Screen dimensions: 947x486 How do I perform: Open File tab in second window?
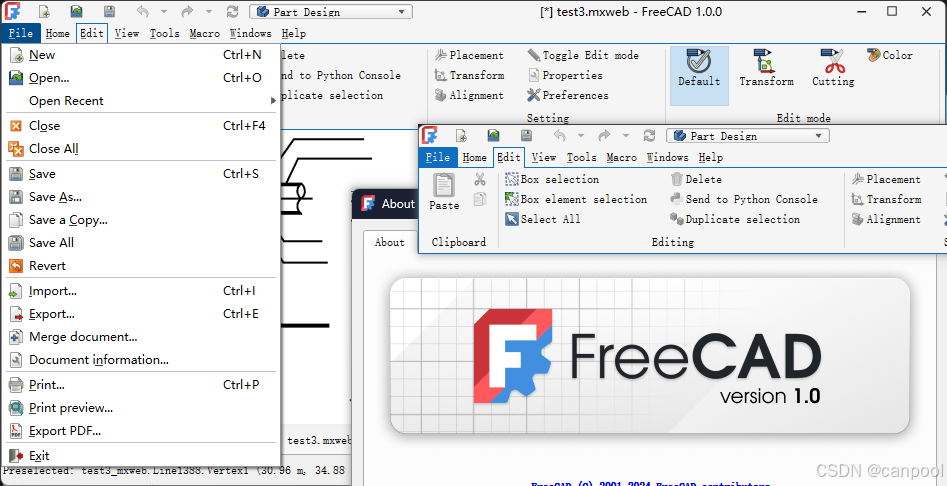[x=438, y=158]
